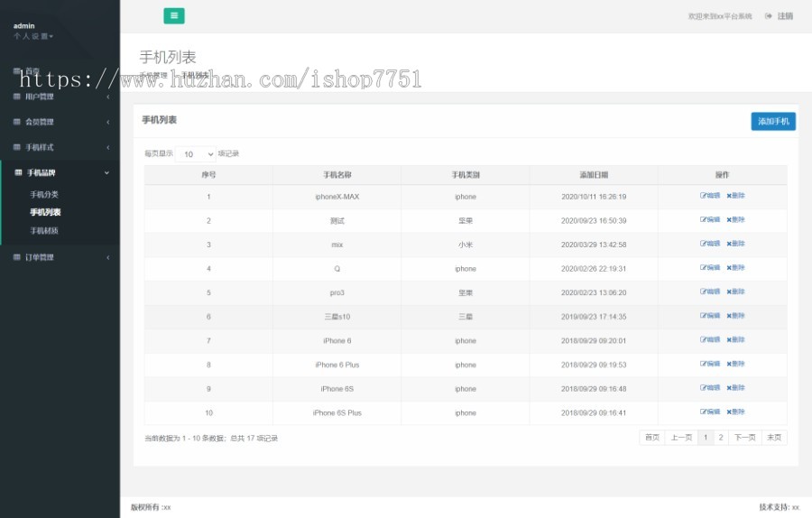The height and width of the screenshot is (518, 812).
Task: Edit the iPhone 6 row
Action: (710, 340)
